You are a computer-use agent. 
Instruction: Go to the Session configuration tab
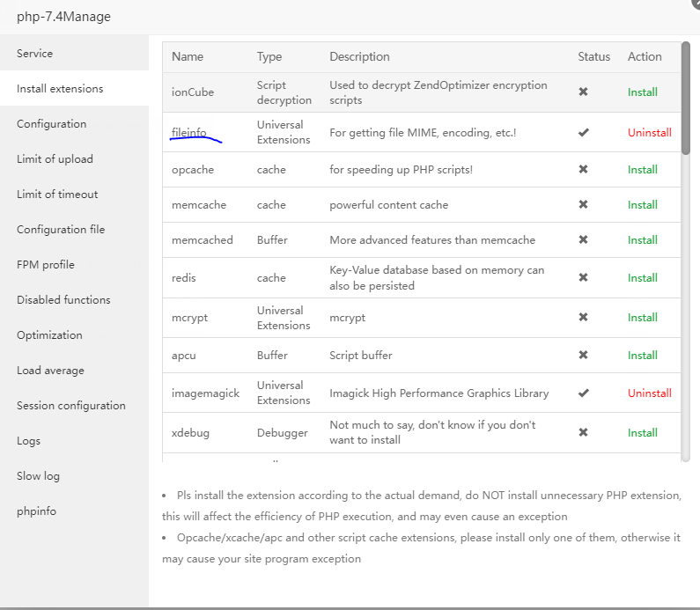tap(71, 406)
